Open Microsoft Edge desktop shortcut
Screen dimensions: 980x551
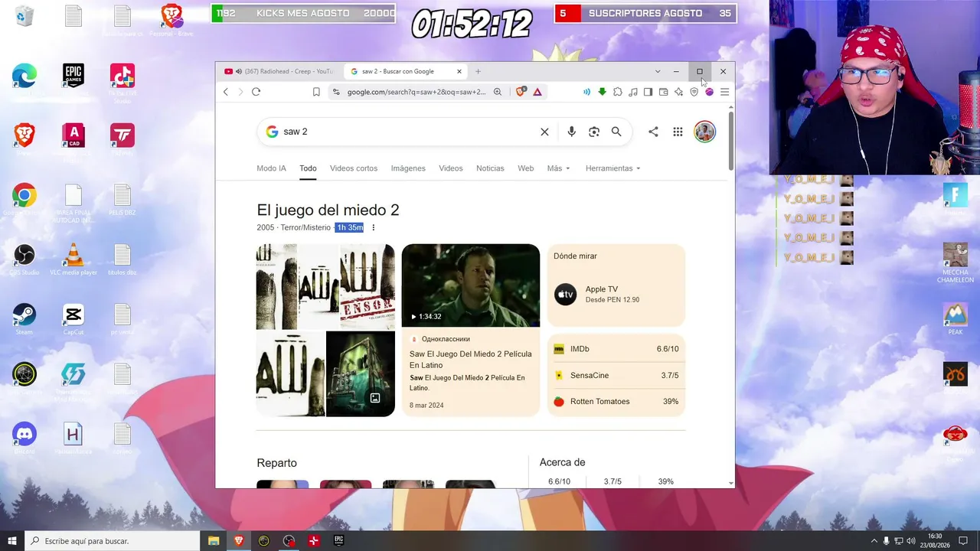point(24,80)
